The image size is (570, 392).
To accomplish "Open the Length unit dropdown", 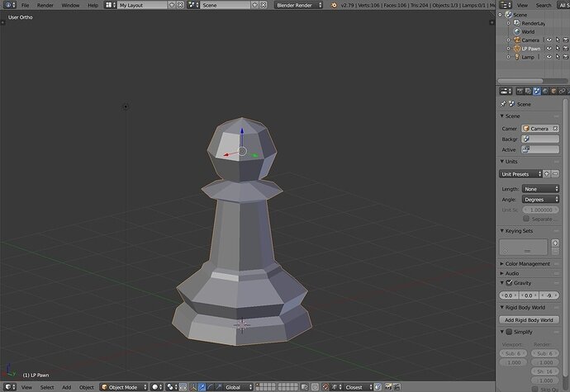I will [540, 189].
